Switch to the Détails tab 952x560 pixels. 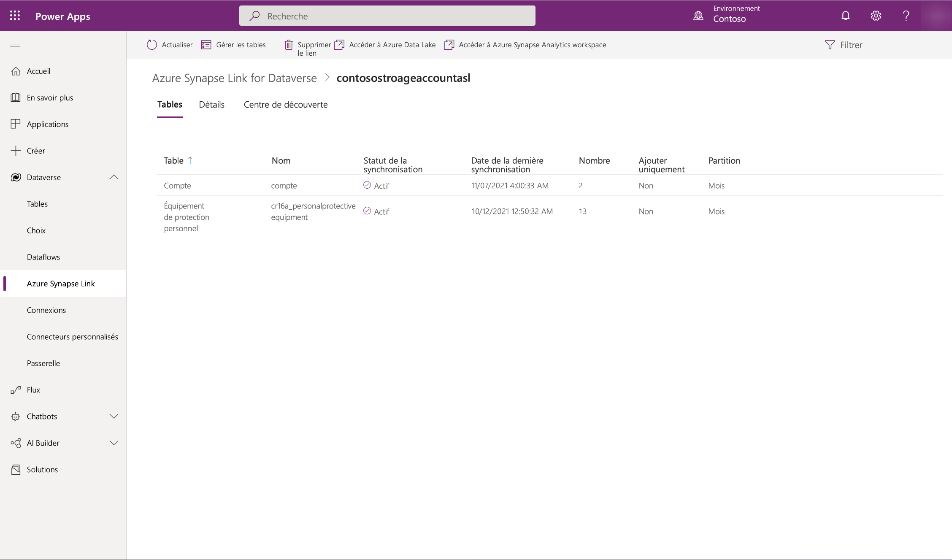coord(211,104)
